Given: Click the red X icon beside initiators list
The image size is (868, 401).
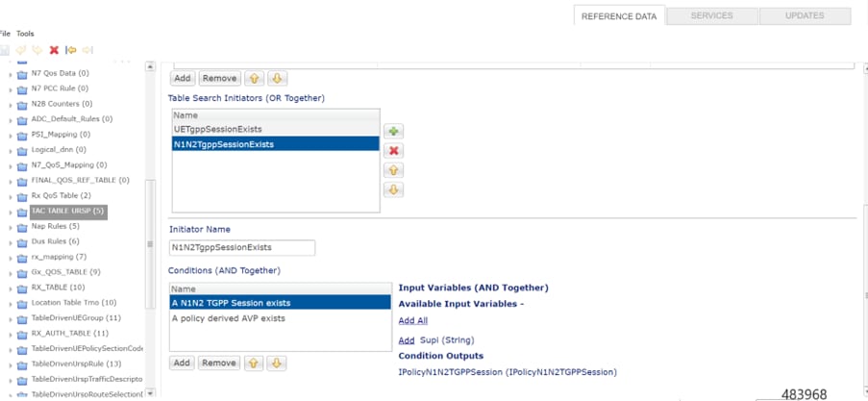Looking at the screenshot, I should coord(393,151).
